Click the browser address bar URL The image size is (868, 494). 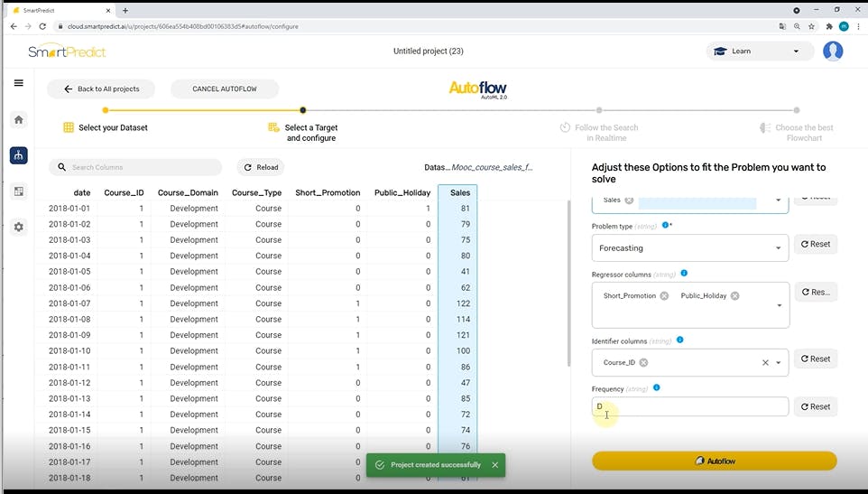point(183,26)
